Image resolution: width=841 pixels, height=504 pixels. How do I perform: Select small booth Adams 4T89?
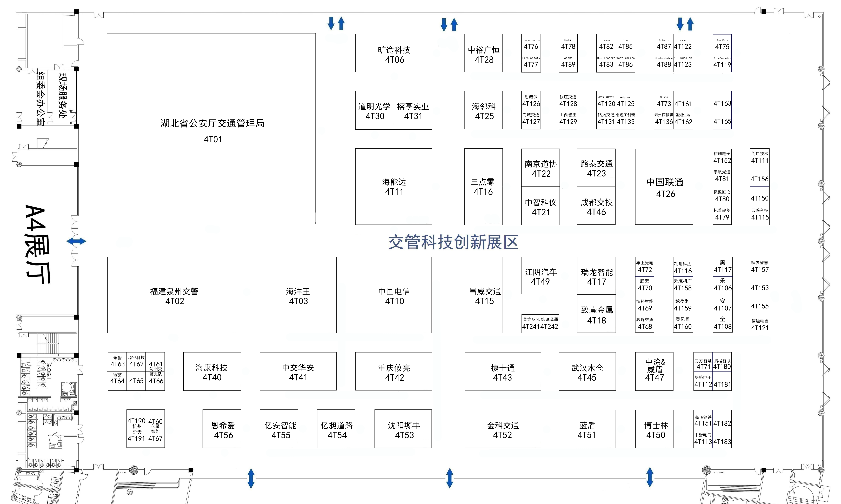click(x=568, y=63)
